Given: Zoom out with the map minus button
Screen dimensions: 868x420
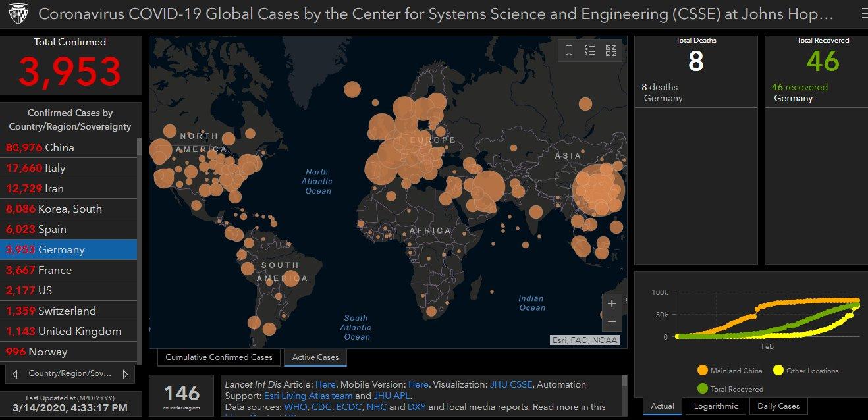Looking at the screenshot, I should [612, 321].
